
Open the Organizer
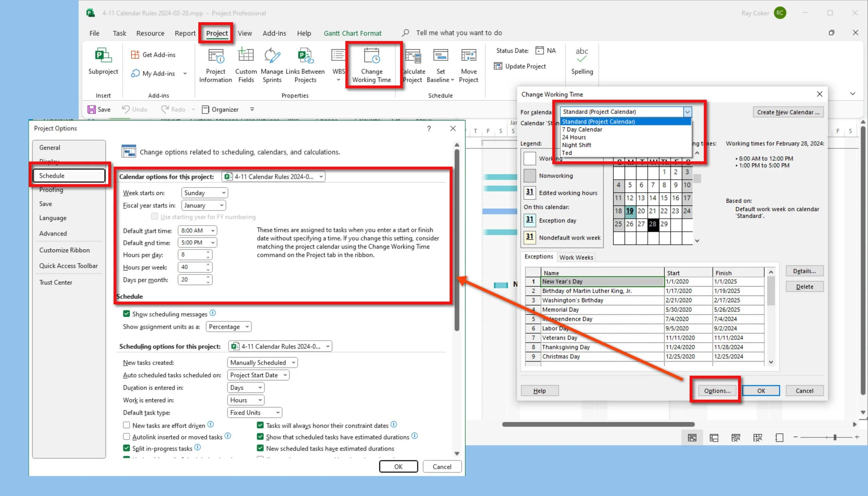coord(220,109)
